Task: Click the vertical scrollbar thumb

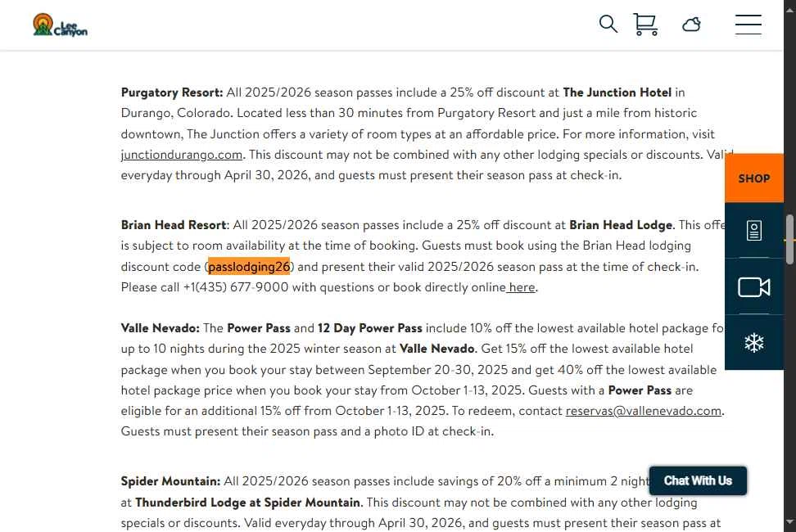Action: pyautogui.click(x=789, y=239)
